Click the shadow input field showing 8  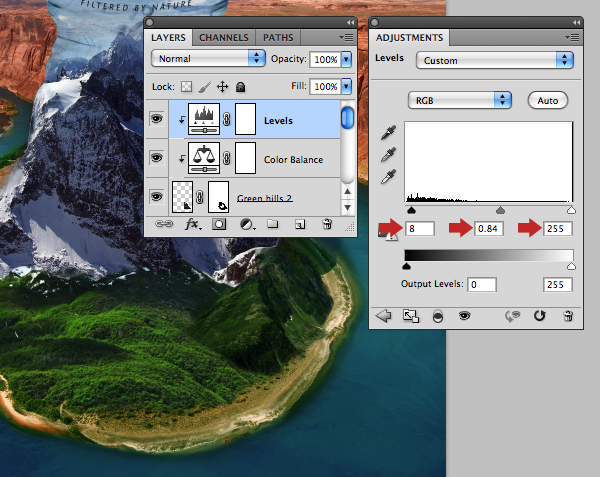(420, 229)
